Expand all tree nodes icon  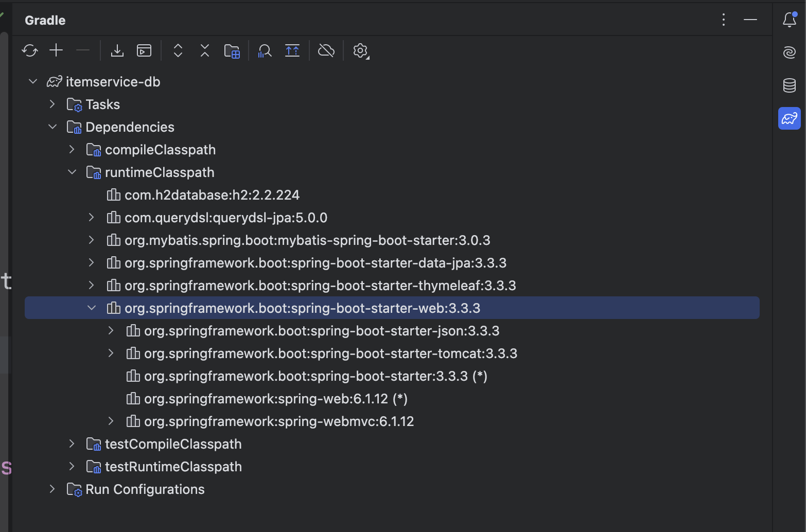pos(178,50)
